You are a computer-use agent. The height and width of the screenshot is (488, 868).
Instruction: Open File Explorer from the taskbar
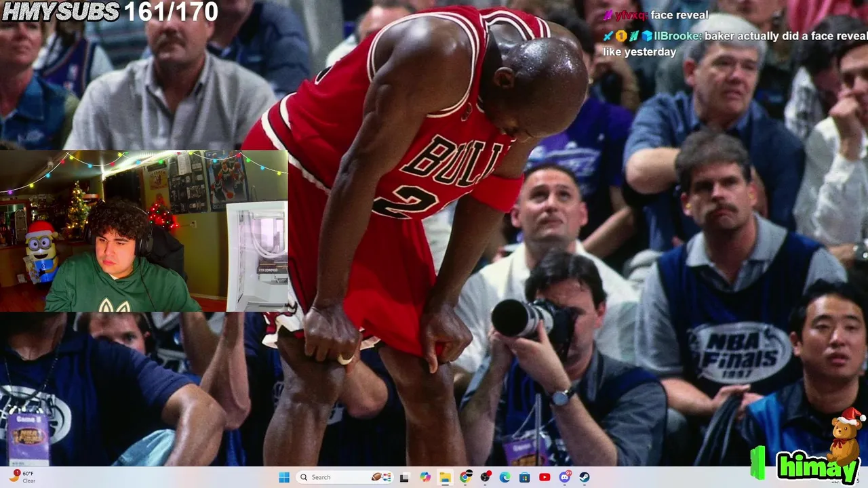click(445, 477)
